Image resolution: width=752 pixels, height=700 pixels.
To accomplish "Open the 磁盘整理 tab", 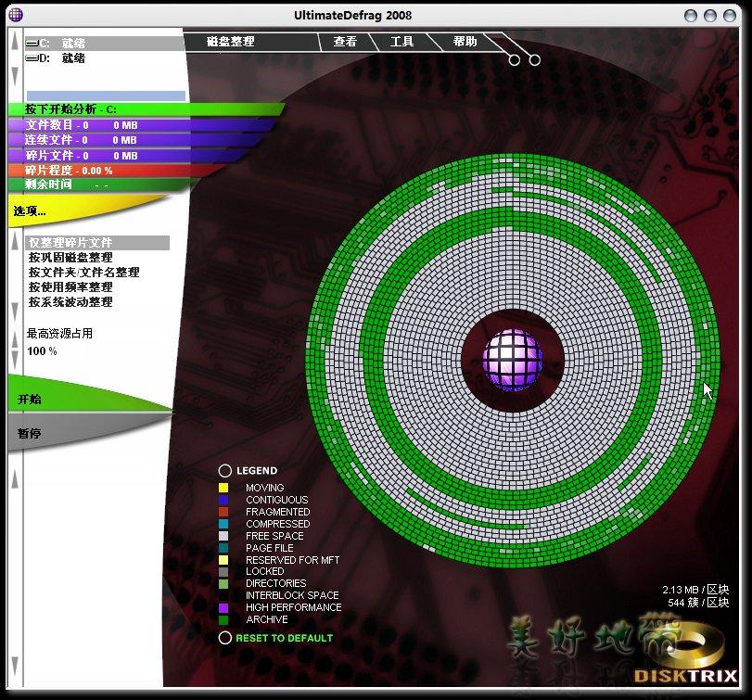I will click(230, 42).
